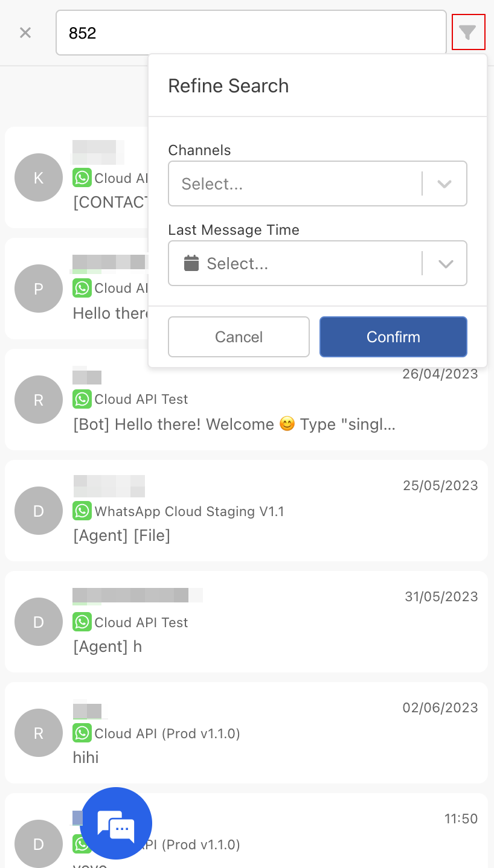Click the WhatsApp icon beside WhatsApp Cloud Staging V1.1

(x=82, y=511)
